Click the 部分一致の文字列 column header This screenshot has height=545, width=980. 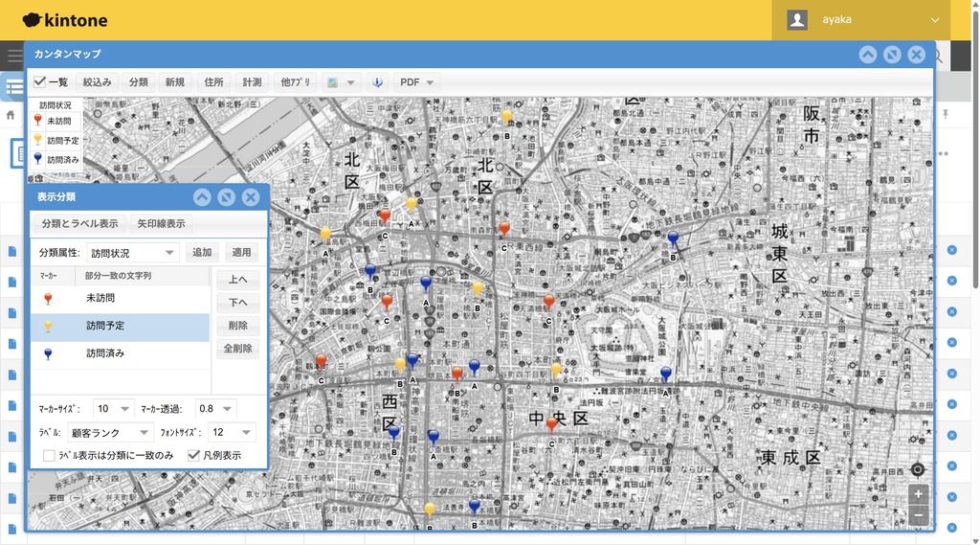[x=143, y=275]
